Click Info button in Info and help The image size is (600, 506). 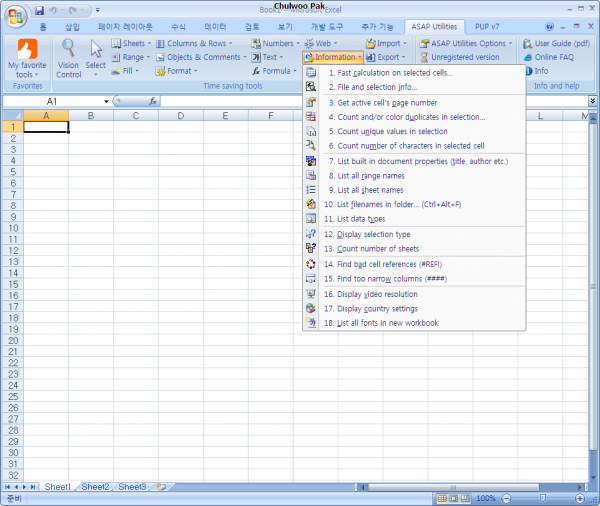pyautogui.click(x=537, y=71)
